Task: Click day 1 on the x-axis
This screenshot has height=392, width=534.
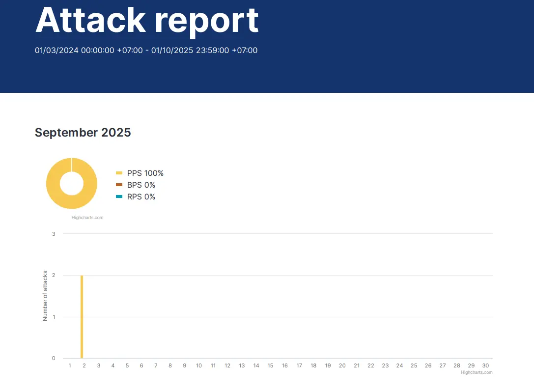Action: (x=70, y=365)
